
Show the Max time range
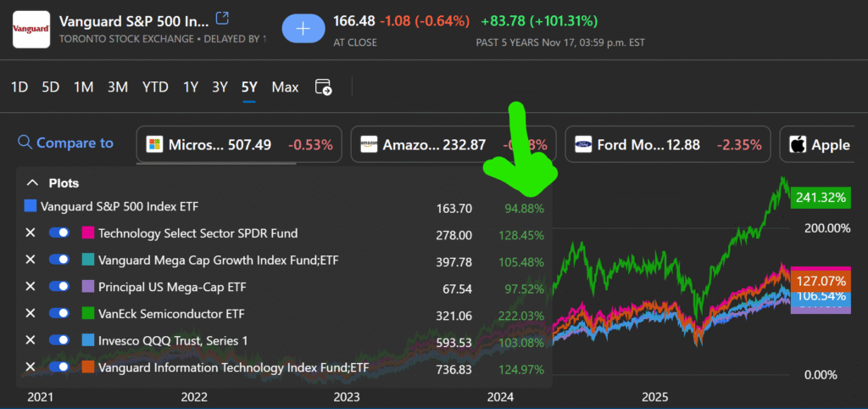point(285,87)
